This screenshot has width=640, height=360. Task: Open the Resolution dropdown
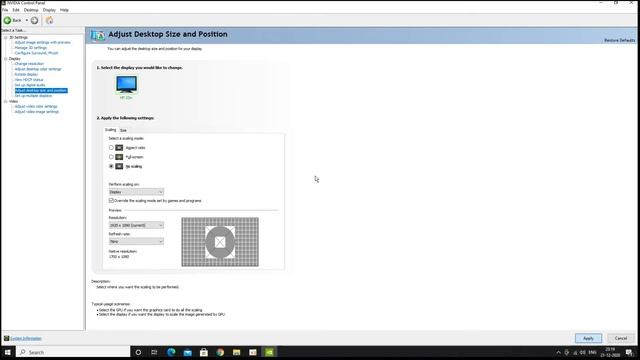tap(136, 225)
